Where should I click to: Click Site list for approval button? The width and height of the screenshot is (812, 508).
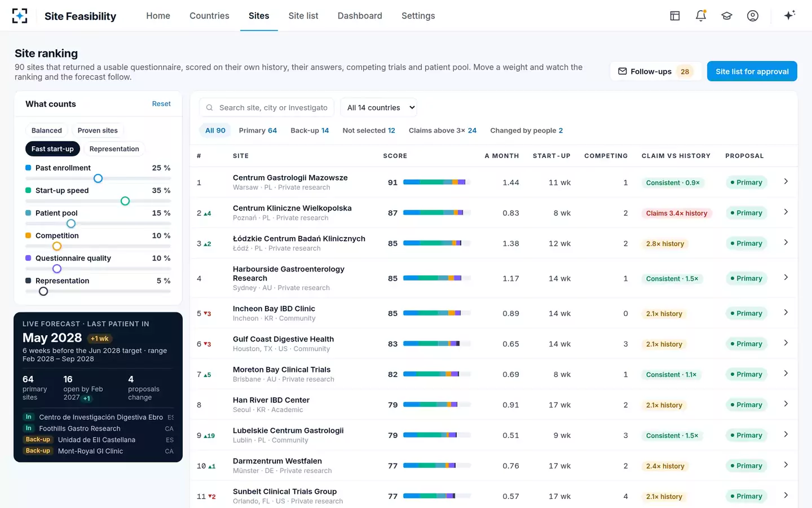[x=752, y=71]
